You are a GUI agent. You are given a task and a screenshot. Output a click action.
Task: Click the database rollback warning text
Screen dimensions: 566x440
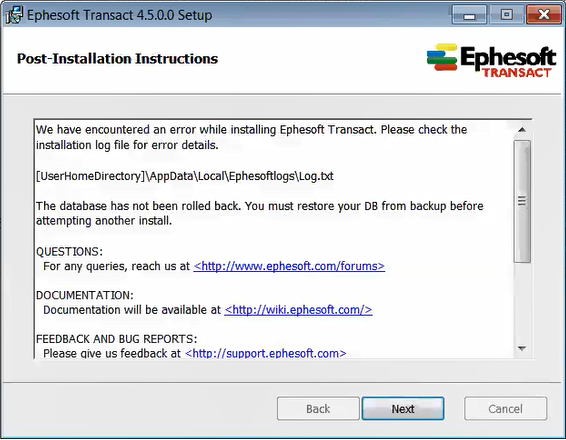tap(260, 213)
